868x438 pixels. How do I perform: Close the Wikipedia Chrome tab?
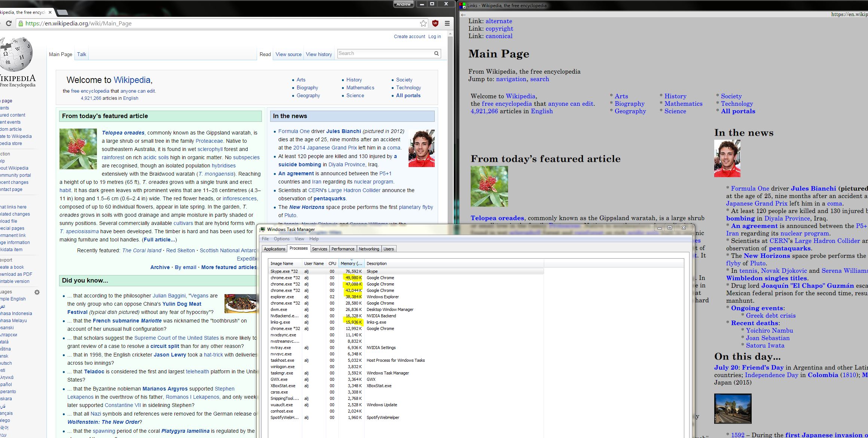50,12
